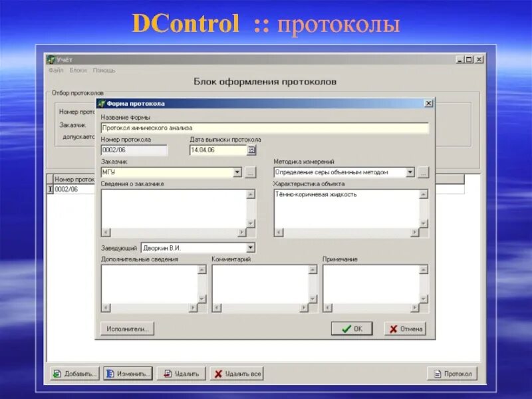Viewport: 532px width, 399px height.
Task: Close the Учёт window
Action: pyautogui.click(x=479, y=60)
